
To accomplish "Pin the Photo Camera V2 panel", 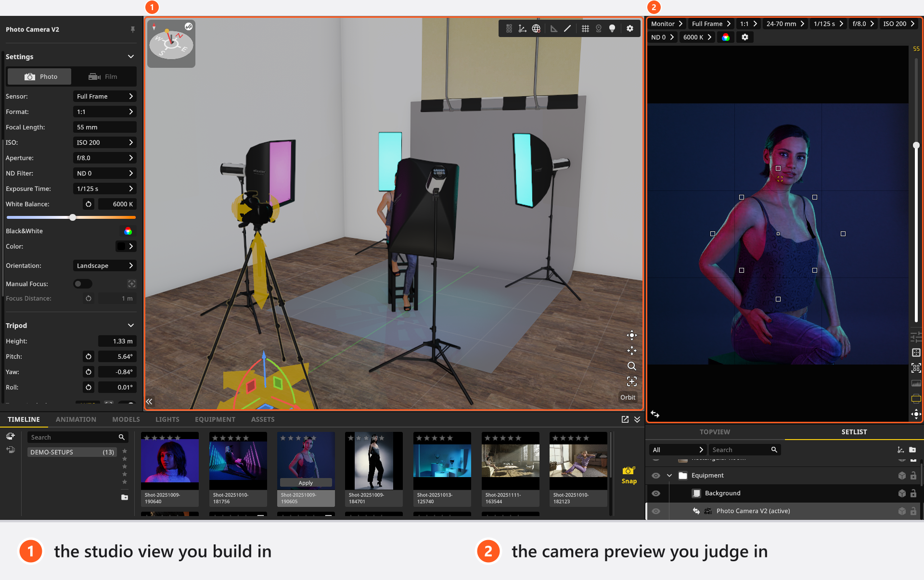I will (x=133, y=29).
